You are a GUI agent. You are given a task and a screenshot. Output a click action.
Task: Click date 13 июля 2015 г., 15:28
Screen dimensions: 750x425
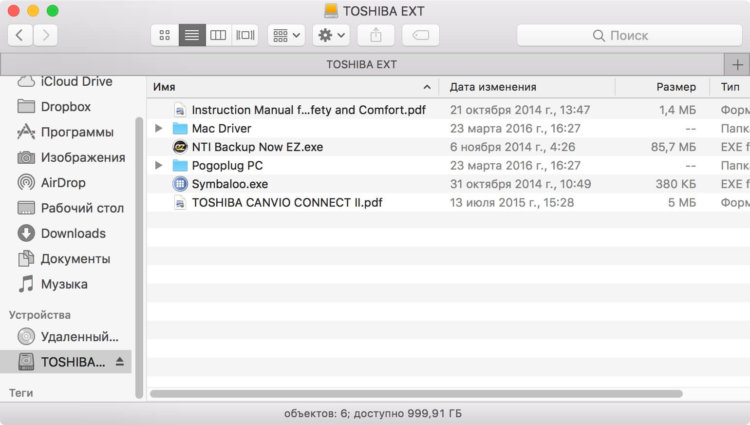pyautogui.click(x=512, y=203)
